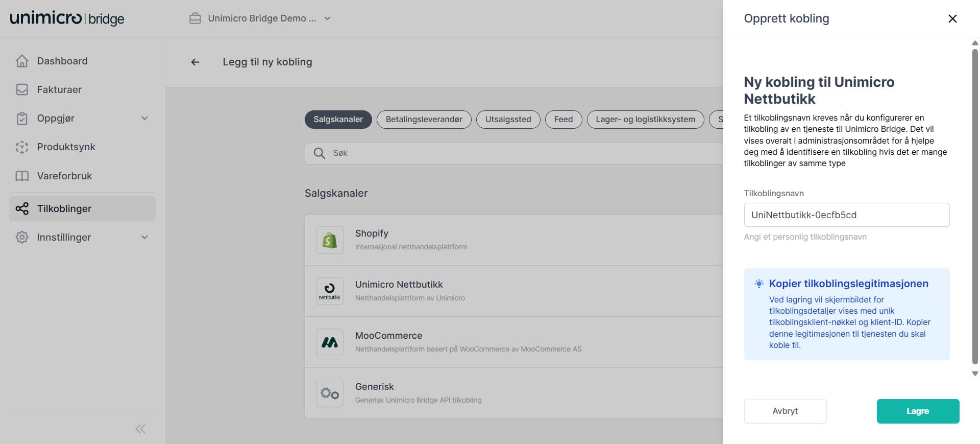Click the panel's scroll down arrow
Viewport: 980px width, 444px height.
[975, 373]
